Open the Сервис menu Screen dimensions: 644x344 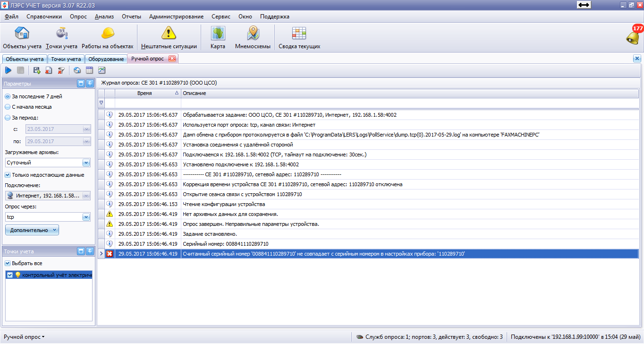[221, 17]
